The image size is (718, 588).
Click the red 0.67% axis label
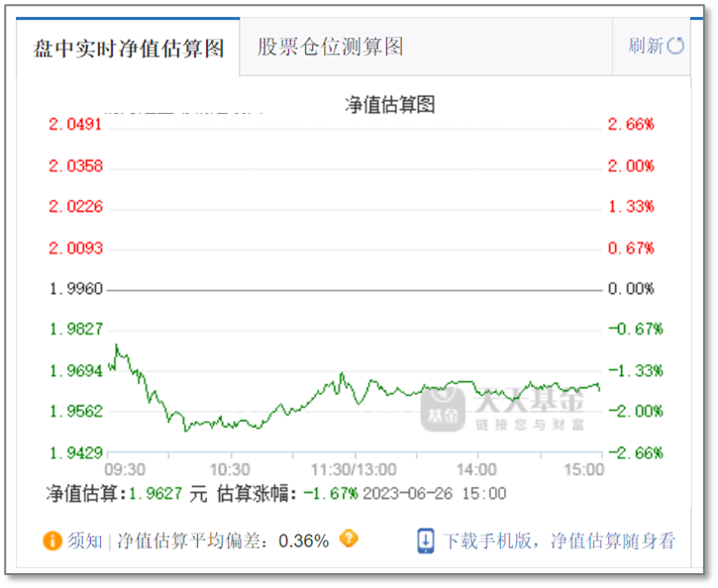[x=631, y=248]
